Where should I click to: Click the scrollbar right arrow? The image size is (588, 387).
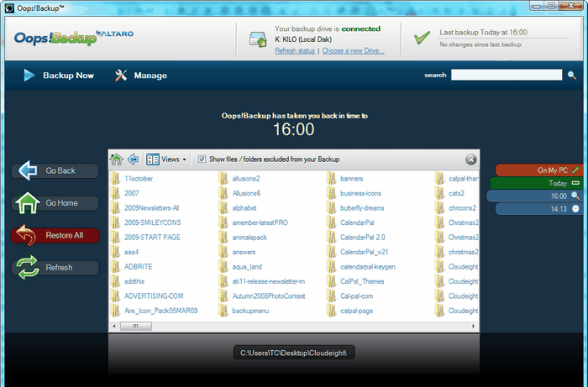[473, 327]
